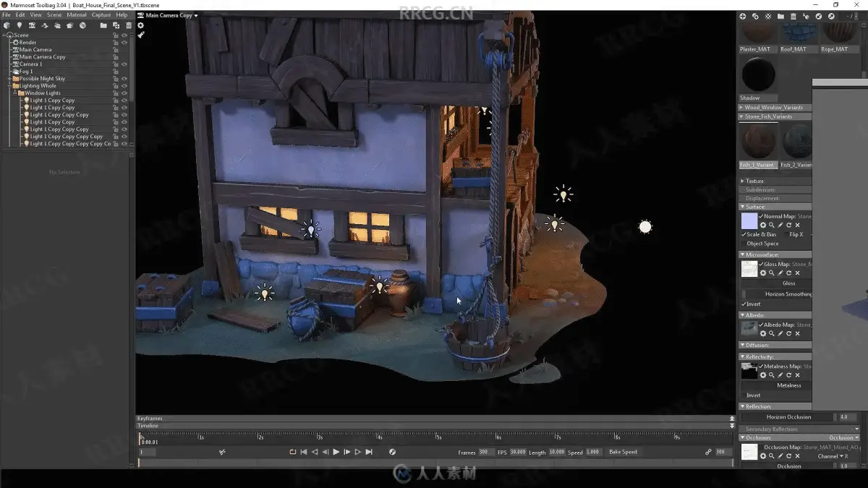Image resolution: width=868 pixels, height=488 pixels.
Task: Add a new camera icon in scene toolbar
Action: click(x=32, y=25)
